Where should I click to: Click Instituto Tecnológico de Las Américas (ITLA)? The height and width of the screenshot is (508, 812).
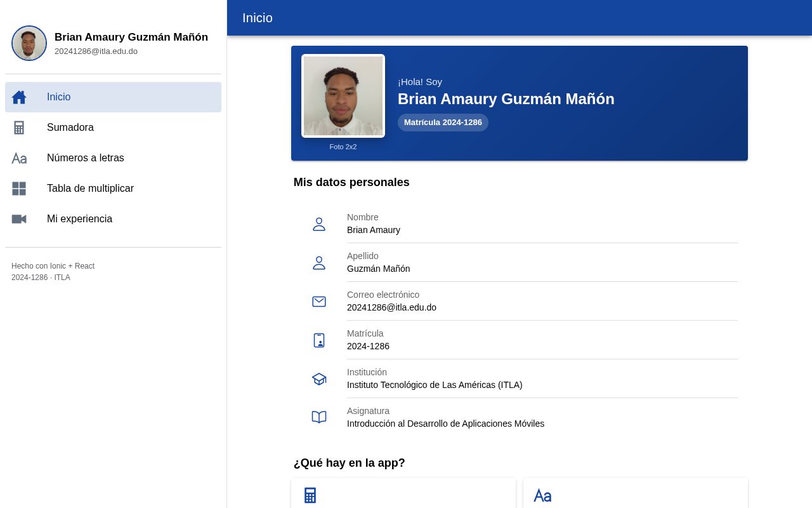coord(435,385)
